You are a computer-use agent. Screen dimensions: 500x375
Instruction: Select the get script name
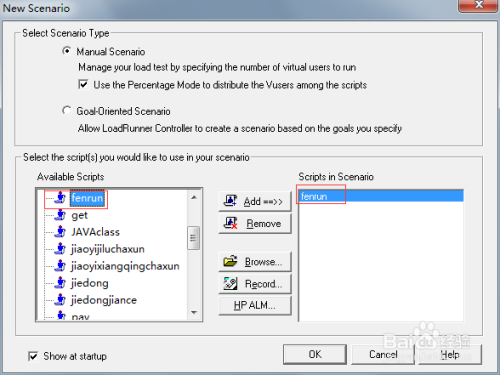pos(79,215)
